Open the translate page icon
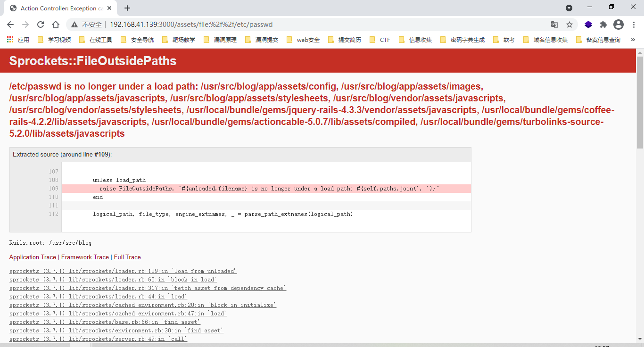Image resolution: width=644 pixels, height=347 pixels. 554,25
